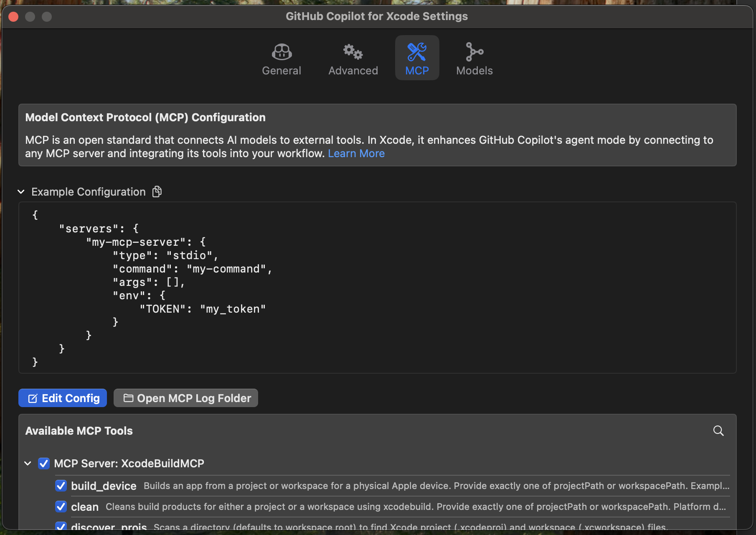Screen dimensions: 756x535
Task: Switch to the Advanced settings tab
Action: click(x=353, y=59)
